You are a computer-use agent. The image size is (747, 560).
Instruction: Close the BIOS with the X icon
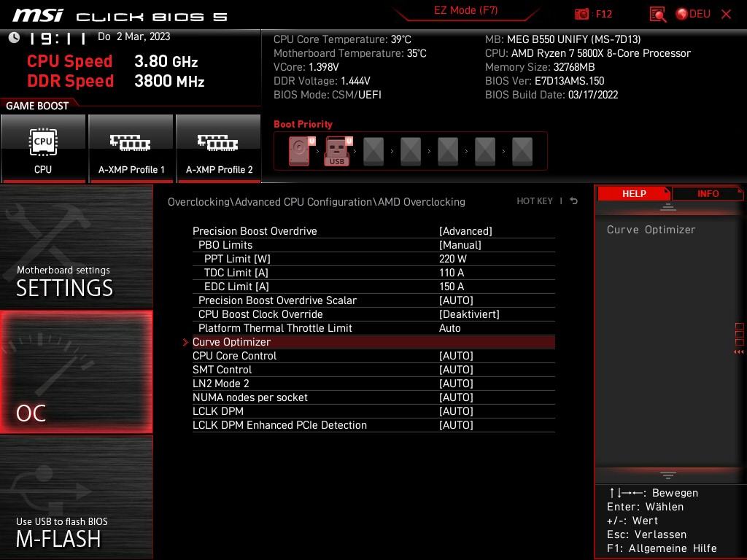coord(726,15)
